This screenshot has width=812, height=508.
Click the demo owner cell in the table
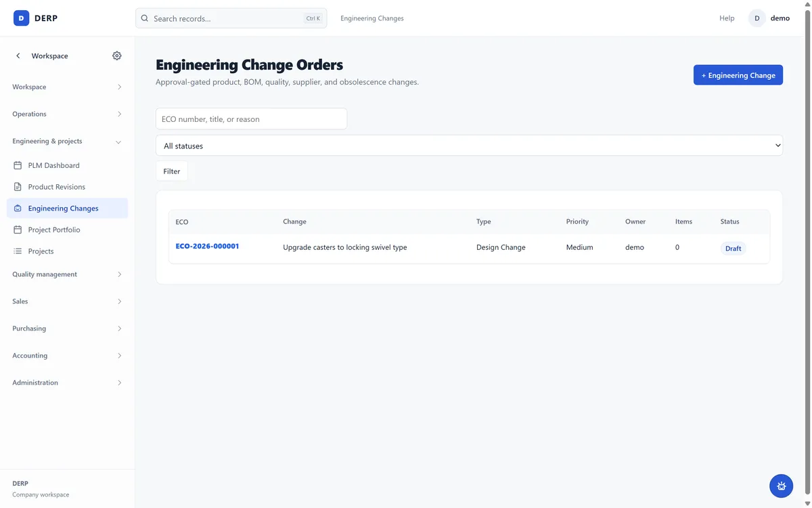(635, 247)
